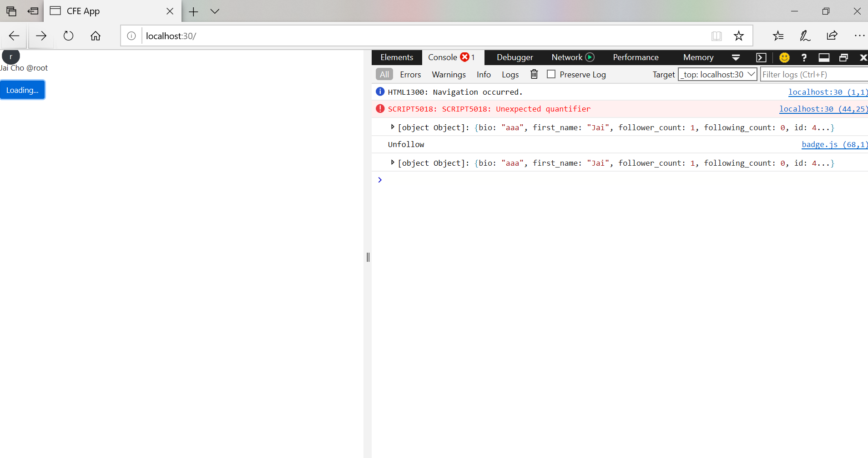
Task: Expand the second logged object after Unfollow
Action: [x=392, y=163]
